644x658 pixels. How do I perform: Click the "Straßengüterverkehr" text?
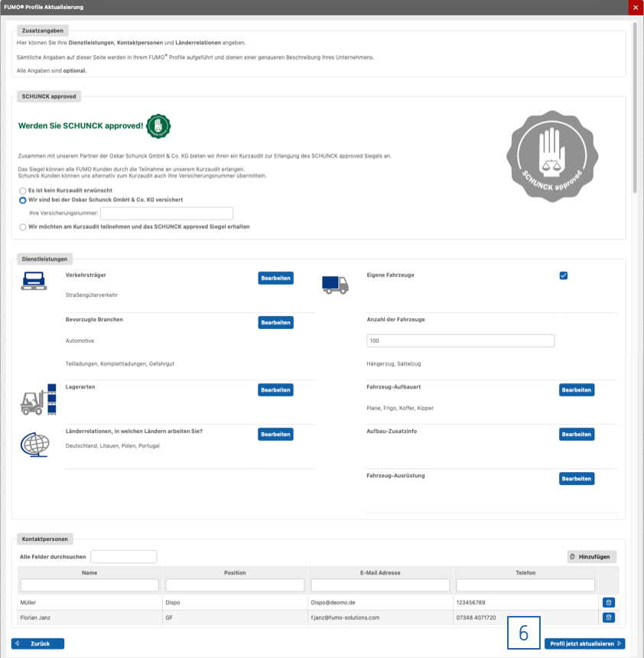point(92,295)
